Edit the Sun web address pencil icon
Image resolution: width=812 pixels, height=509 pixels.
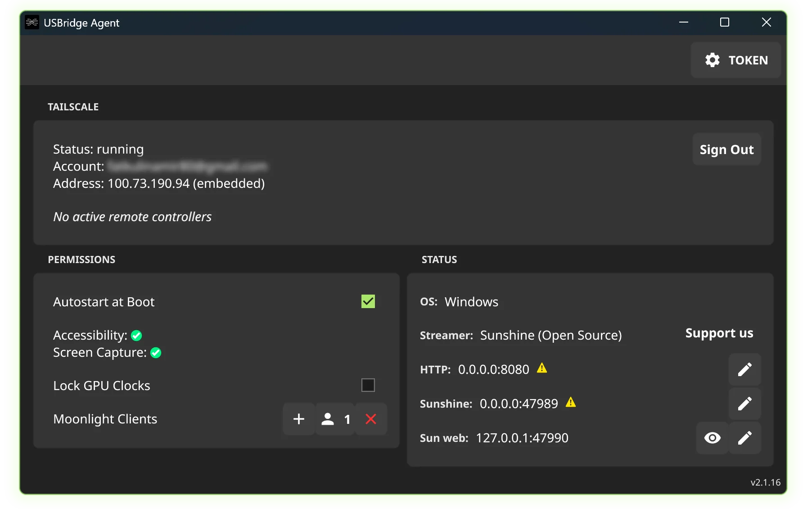(744, 438)
